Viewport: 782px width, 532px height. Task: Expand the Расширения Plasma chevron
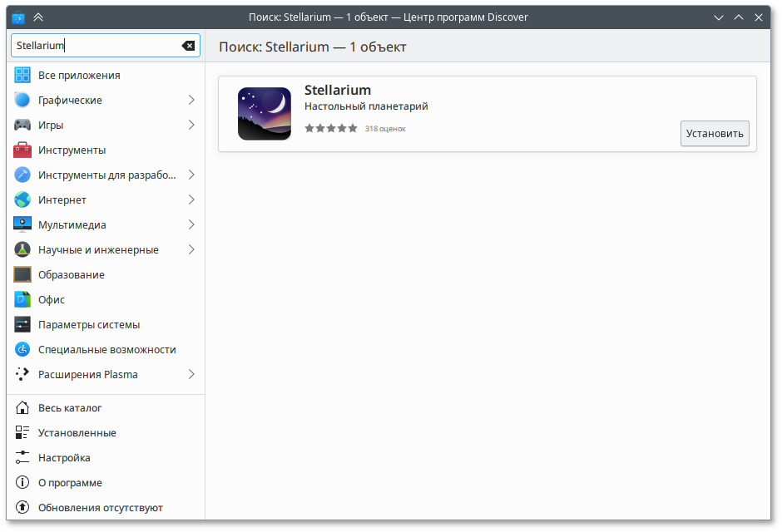pyautogui.click(x=191, y=375)
